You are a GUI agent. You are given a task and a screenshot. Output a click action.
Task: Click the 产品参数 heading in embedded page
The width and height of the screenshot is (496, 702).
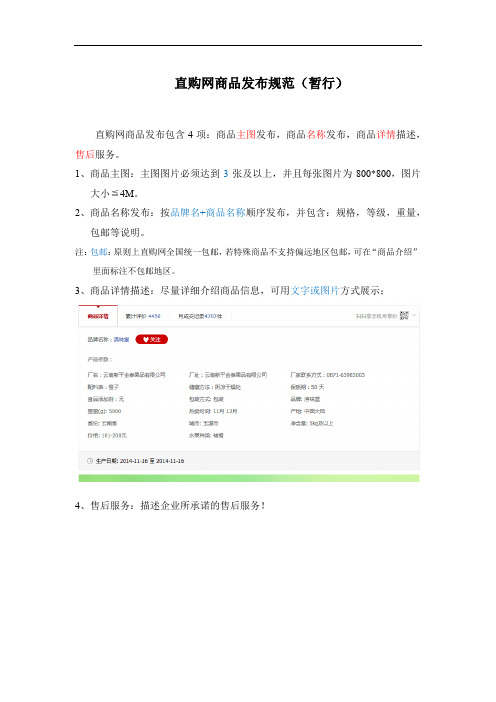99,359
